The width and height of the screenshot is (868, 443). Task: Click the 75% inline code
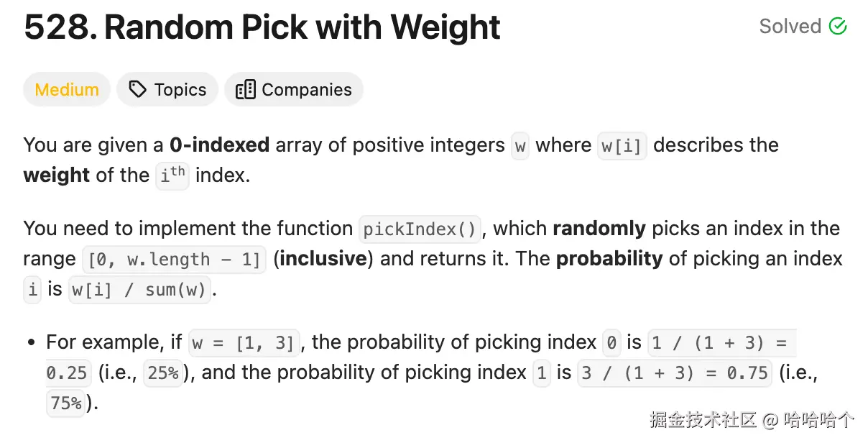66,403
